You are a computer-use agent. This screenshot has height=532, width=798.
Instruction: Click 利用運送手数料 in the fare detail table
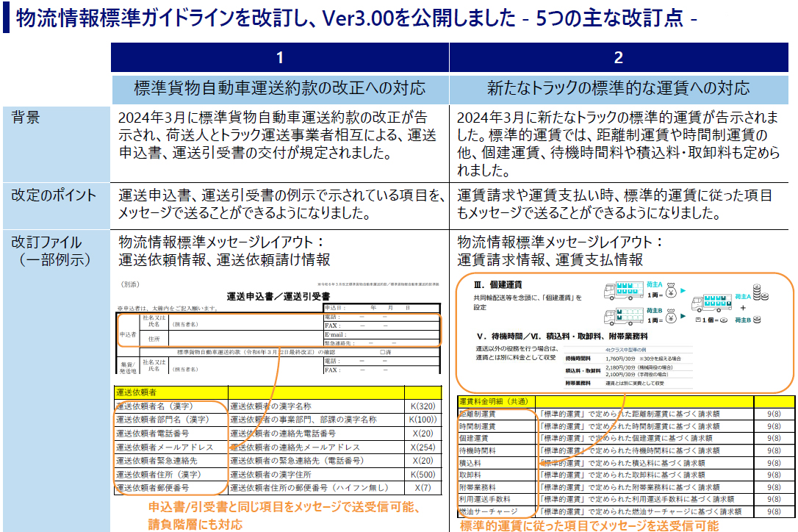click(x=485, y=500)
